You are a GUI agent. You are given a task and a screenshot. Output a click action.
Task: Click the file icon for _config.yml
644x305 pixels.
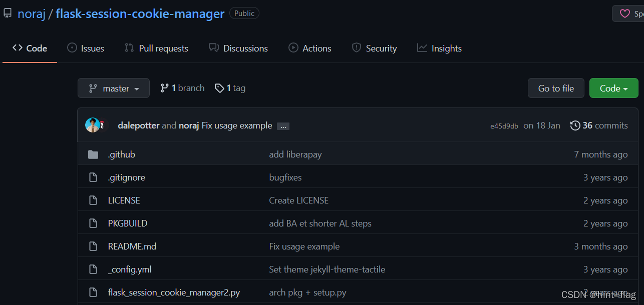pos(93,269)
